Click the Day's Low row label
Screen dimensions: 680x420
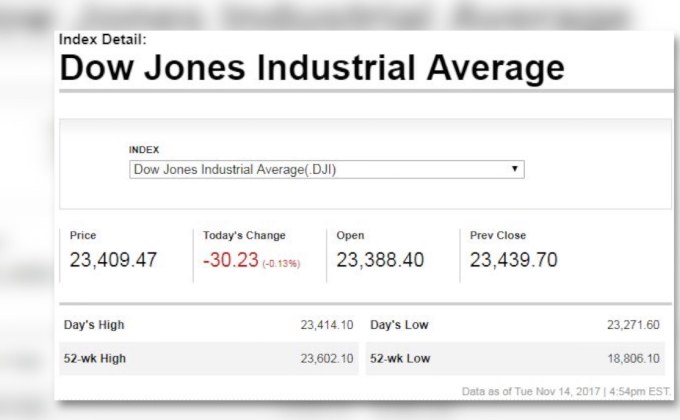[x=398, y=325]
